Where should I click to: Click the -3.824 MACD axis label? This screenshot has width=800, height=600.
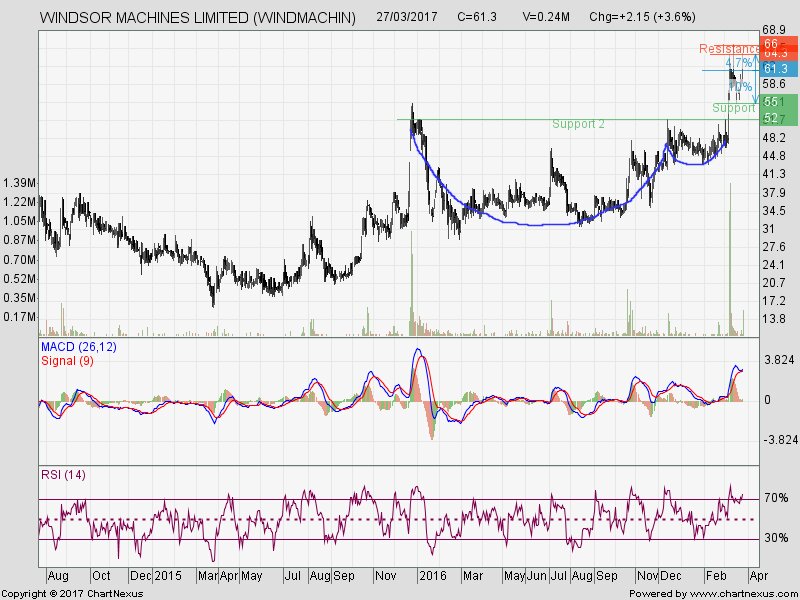tap(779, 440)
